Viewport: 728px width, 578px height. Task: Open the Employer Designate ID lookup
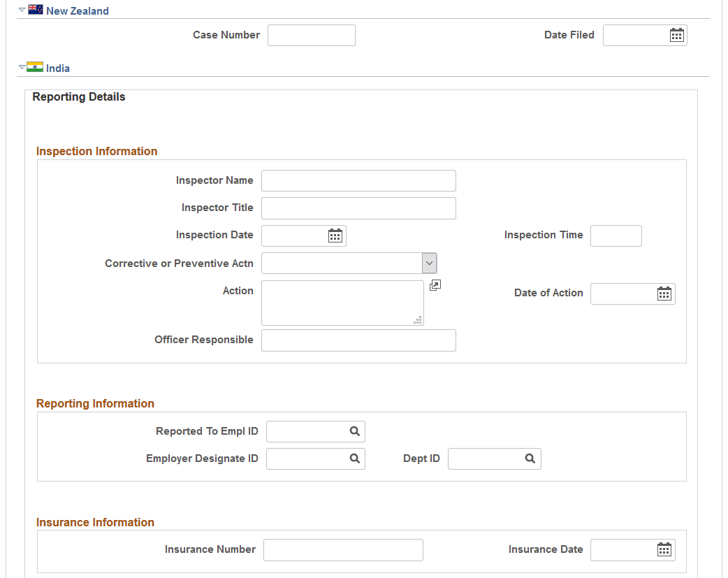[x=354, y=458]
